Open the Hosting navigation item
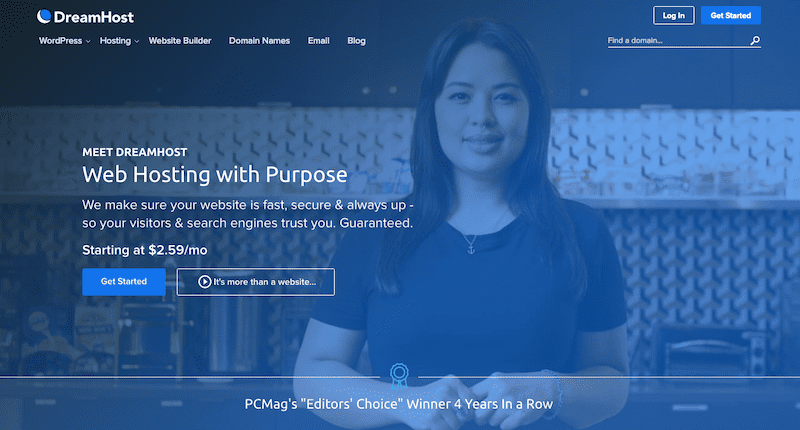The image size is (800, 430). point(115,41)
